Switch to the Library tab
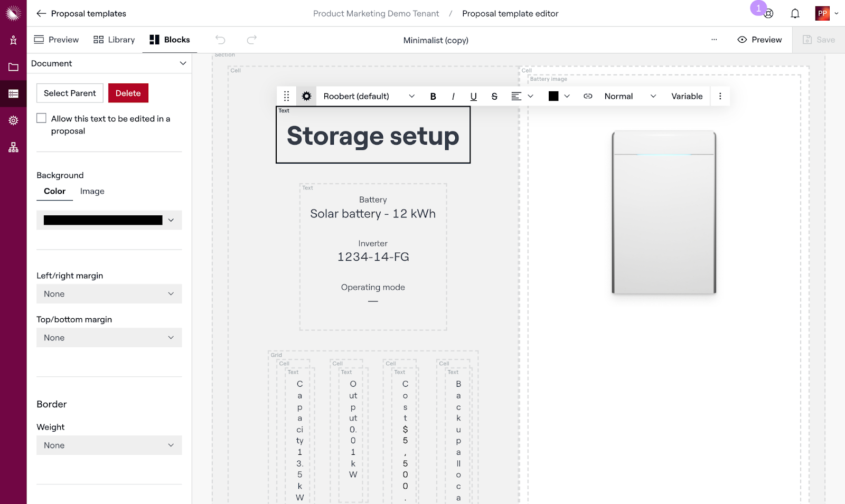Viewport: 845px width, 504px height. pyautogui.click(x=114, y=40)
